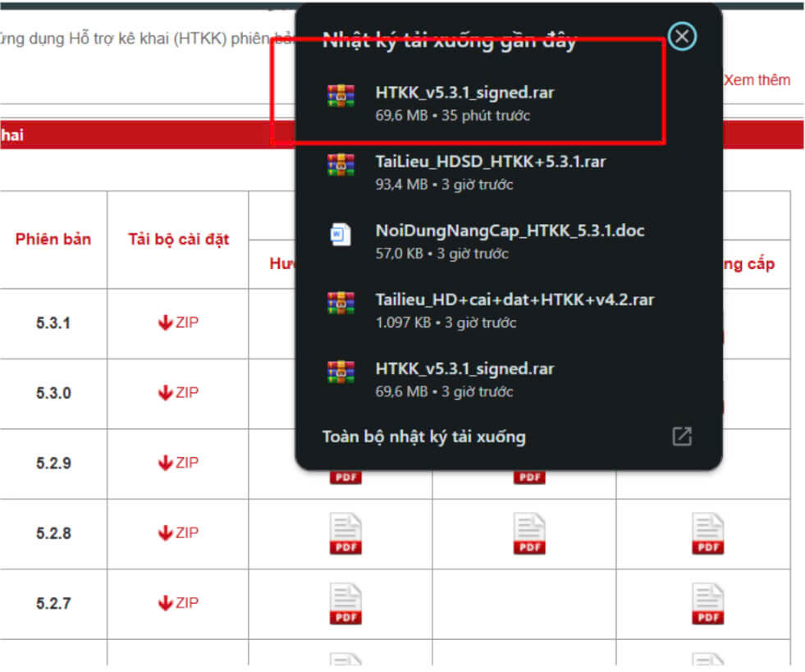Open first PDF guide icon in 5.2.8 row
Viewport: 805px width, 672px height.
(x=345, y=533)
